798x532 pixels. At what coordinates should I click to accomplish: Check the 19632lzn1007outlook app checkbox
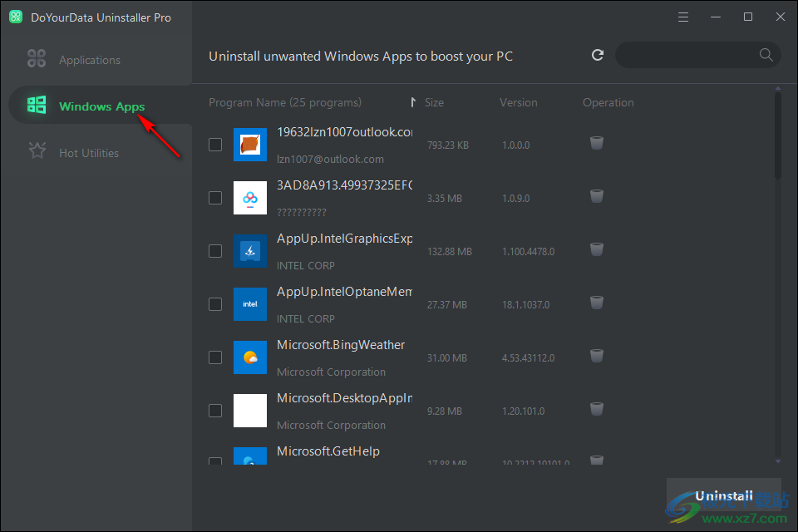215,145
